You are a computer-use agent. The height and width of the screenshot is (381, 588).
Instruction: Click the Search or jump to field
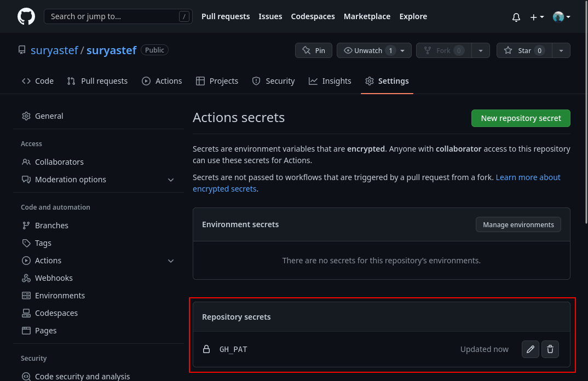(118, 16)
